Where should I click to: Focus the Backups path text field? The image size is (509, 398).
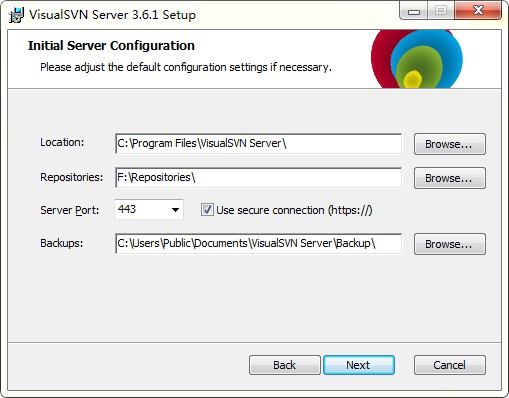tap(258, 244)
